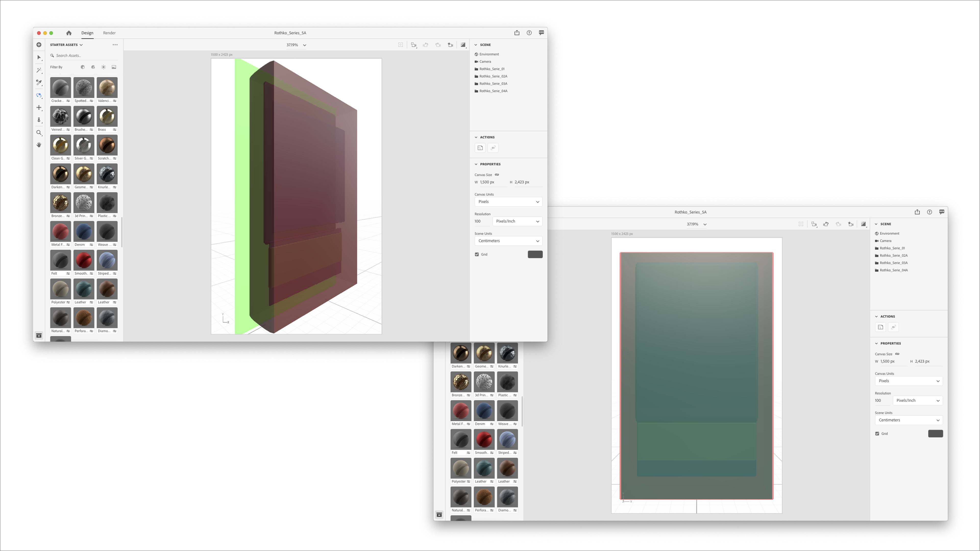Viewport: 980px width, 551px height.
Task: Click grid color swatch in back window
Action: click(x=936, y=434)
